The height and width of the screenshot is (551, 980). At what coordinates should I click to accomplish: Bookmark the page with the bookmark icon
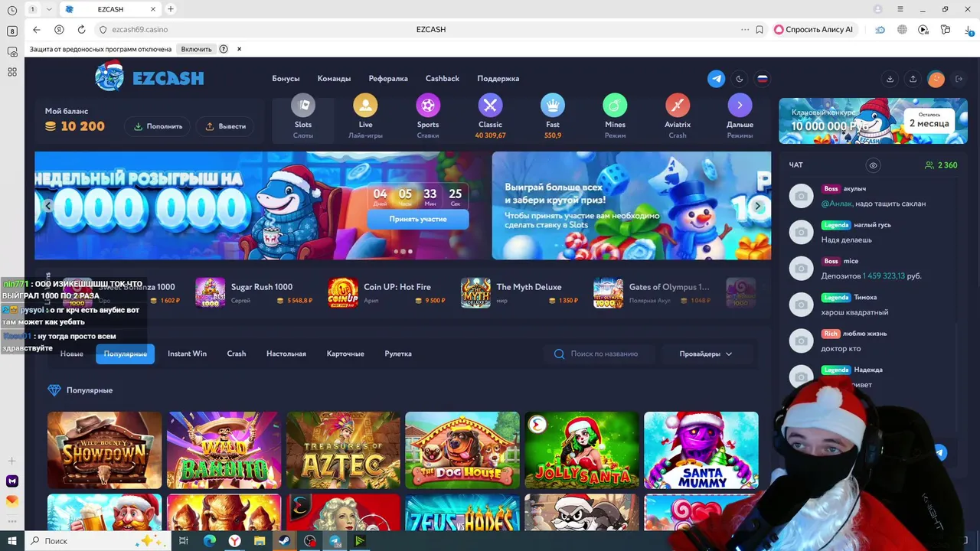point(759,29)
